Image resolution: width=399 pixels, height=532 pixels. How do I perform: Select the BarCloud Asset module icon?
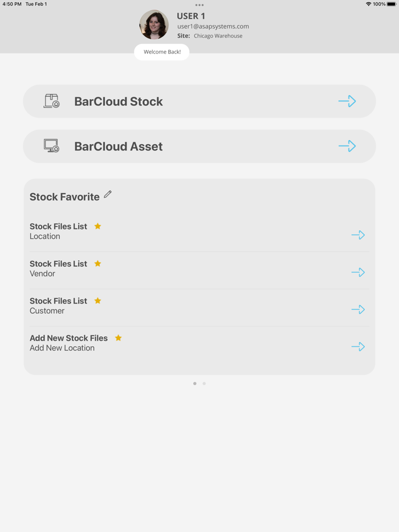(x=51, y=146)
